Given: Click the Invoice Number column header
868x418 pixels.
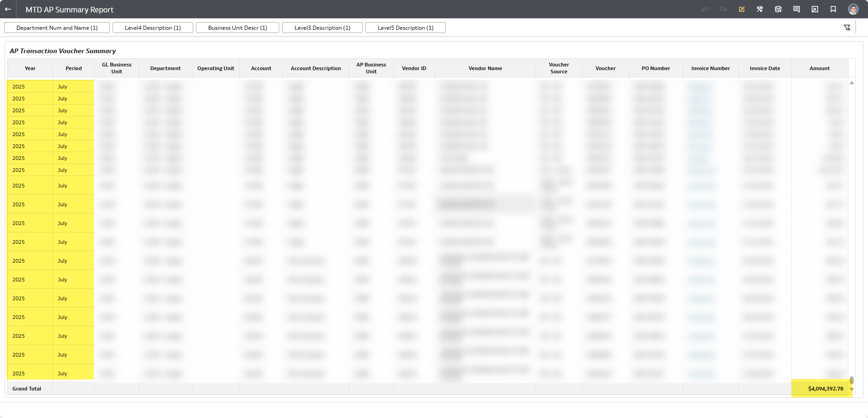Looking at the screenshot, I should point(711,68).
